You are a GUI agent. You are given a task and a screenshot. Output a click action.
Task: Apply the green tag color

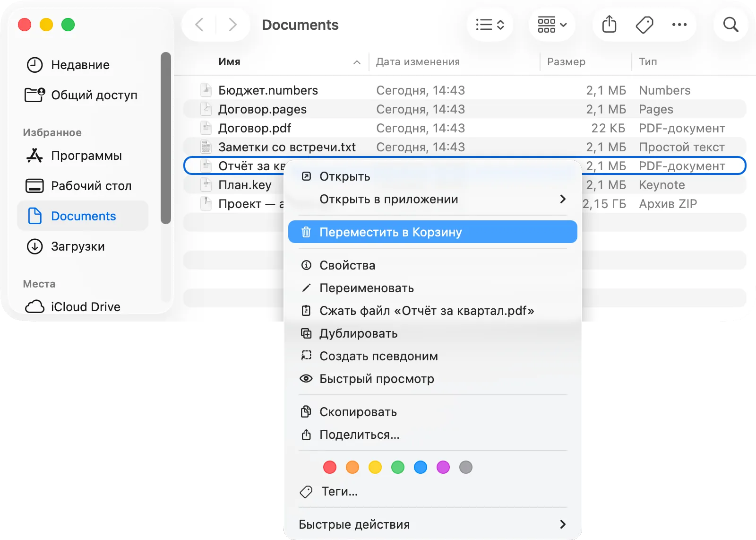click(398, 467)
